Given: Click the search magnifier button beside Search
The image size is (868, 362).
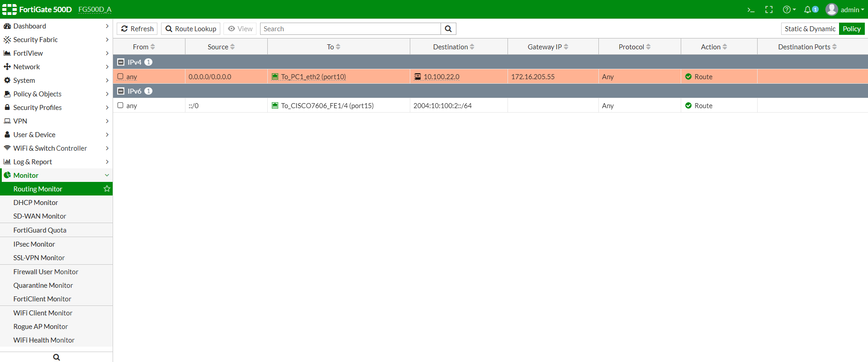Looking at the screenshot, I should 448,29.
